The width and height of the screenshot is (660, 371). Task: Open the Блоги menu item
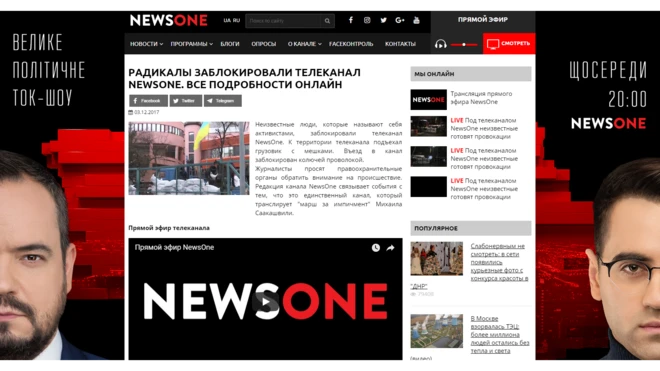230,44
